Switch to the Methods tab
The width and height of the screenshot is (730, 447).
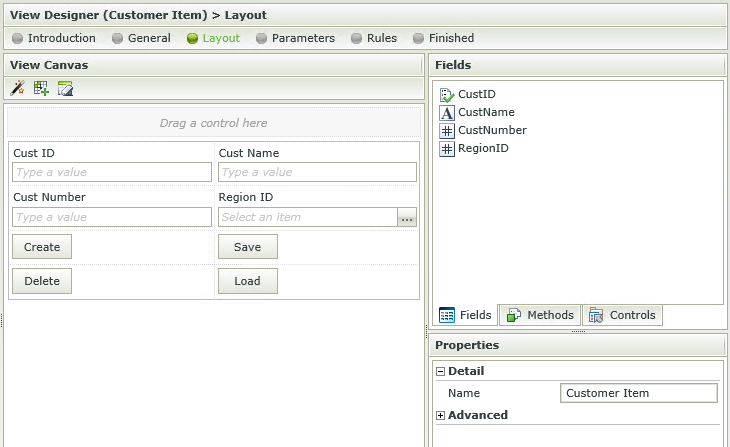tap(540, 315)
